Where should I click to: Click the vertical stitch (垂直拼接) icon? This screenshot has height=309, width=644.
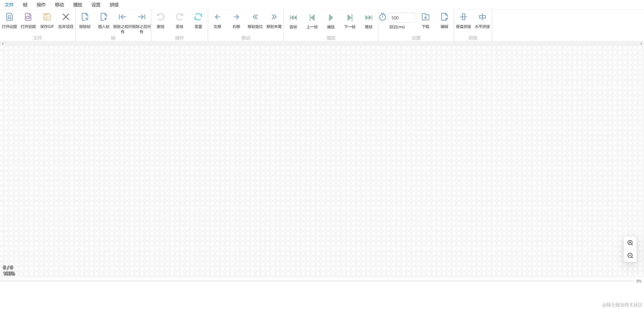point(463,17)
